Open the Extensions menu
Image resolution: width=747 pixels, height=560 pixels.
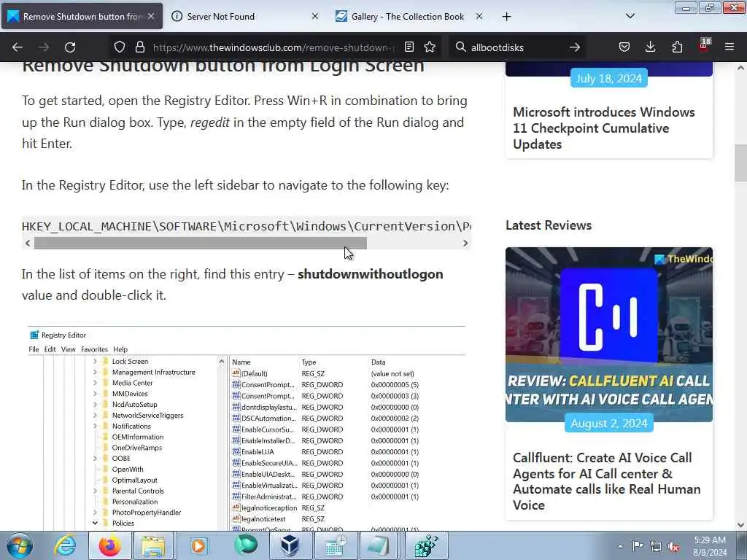pos(677,47)
